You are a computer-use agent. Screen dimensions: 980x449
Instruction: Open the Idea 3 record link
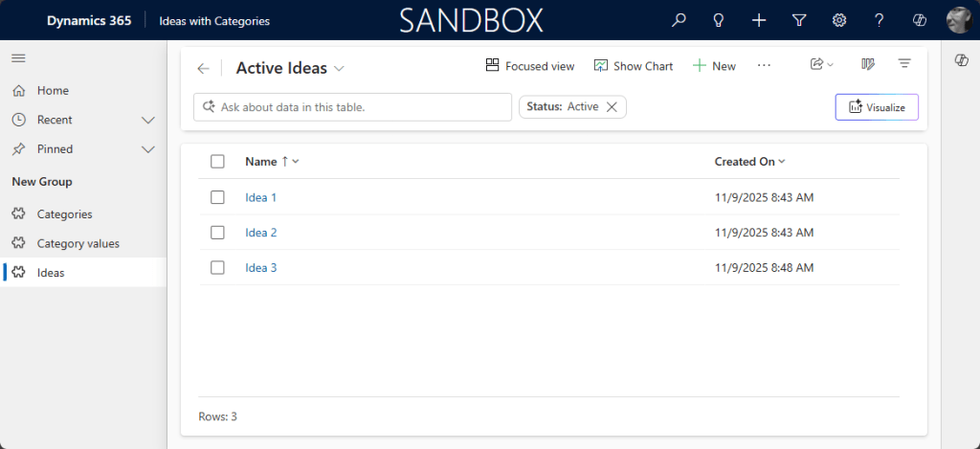click(261, 268)
